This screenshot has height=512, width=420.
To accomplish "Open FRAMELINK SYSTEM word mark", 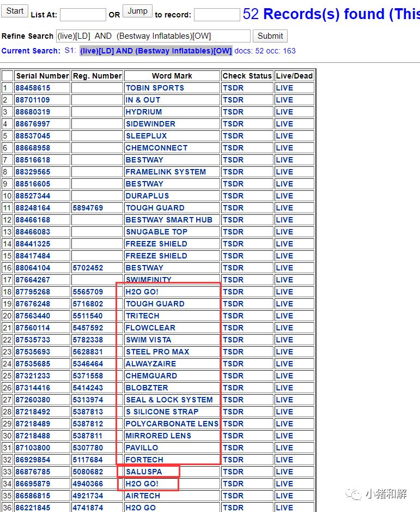I will pyautogui.click(x=166, y=172).
